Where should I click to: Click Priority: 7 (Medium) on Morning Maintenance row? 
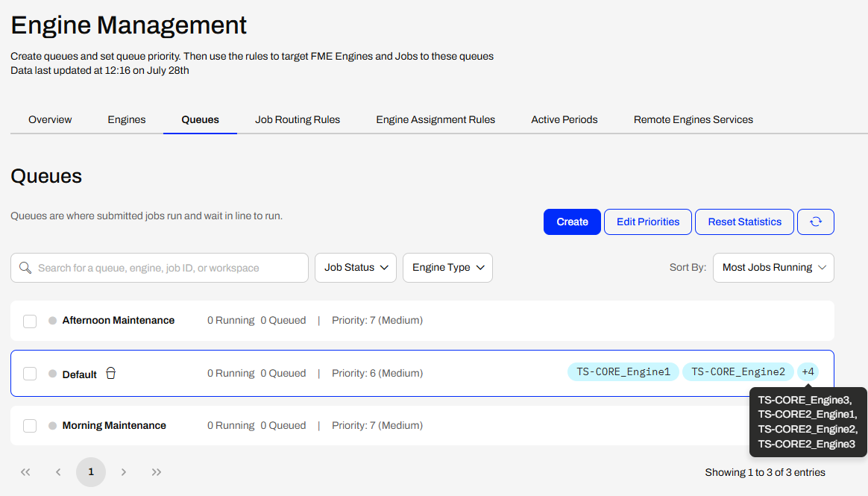pyautogui.click(x=377, y=426)
